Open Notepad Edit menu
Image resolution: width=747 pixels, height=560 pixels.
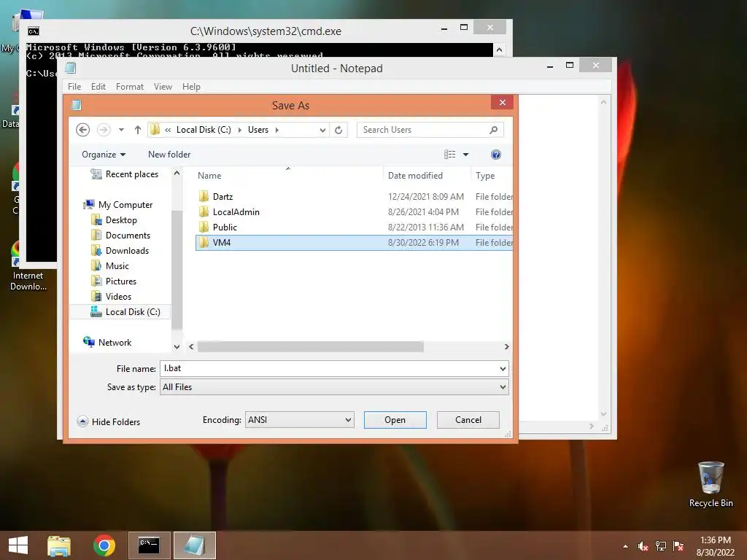click(x=98, y=87)
